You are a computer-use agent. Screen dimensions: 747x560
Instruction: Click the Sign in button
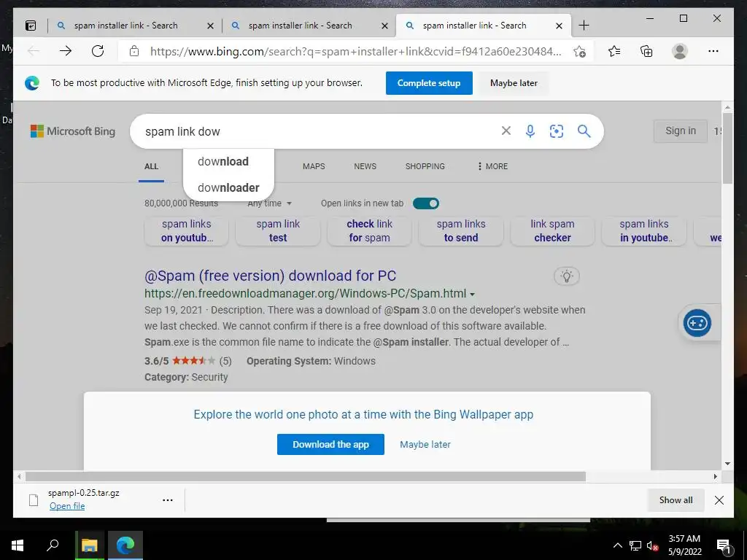pyautogui.click(x=681, y=131)
